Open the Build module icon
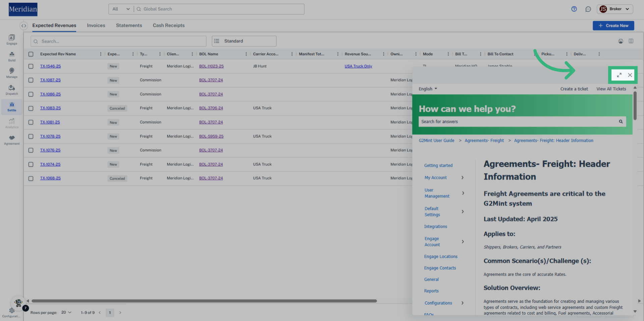Screen dimensions: 644x321 coord(12,56)
